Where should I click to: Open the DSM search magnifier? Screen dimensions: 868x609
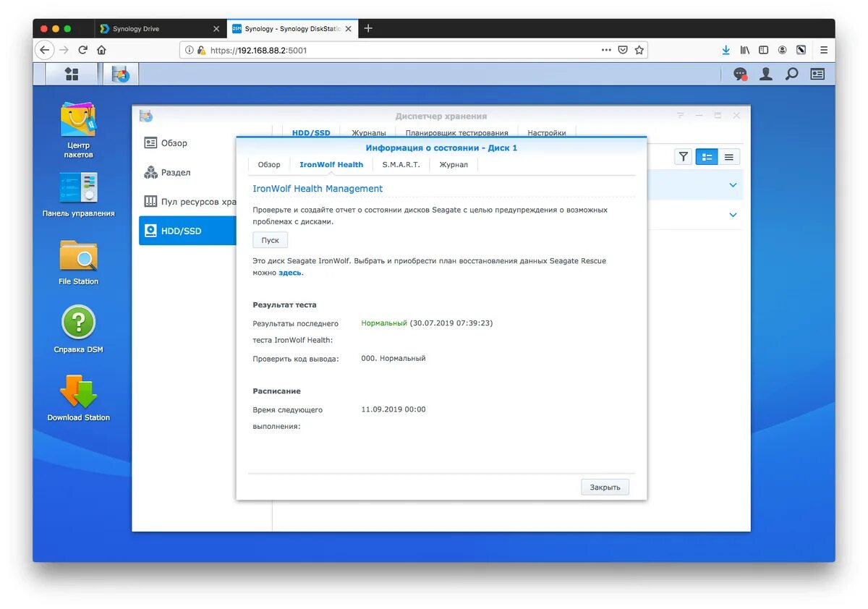coord(792,74)
